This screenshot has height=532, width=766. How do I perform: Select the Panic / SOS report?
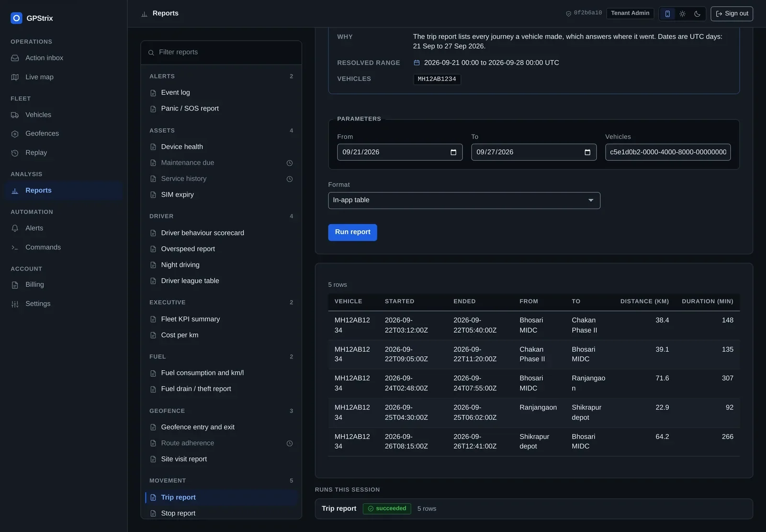190,109
